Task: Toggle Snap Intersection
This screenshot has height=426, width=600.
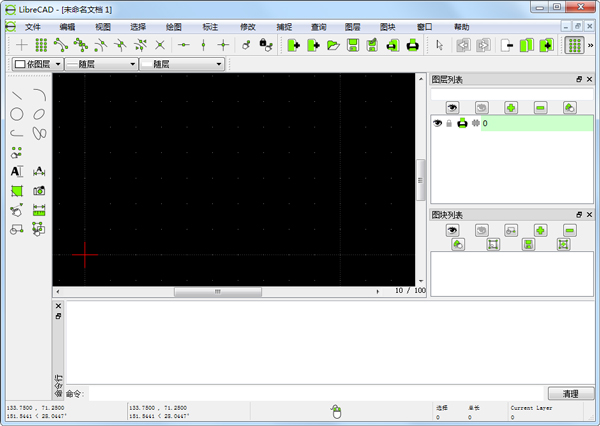Action: [160, 45]
